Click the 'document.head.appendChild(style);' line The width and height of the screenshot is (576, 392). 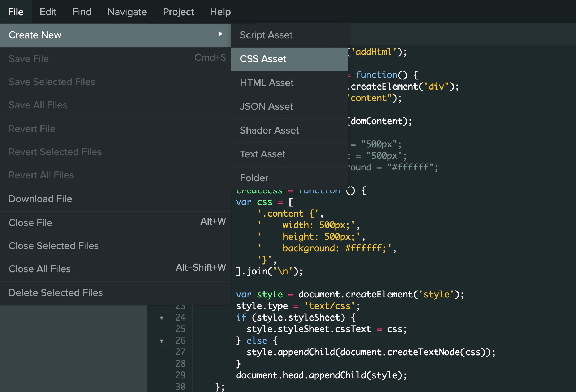tap(322, 375)
